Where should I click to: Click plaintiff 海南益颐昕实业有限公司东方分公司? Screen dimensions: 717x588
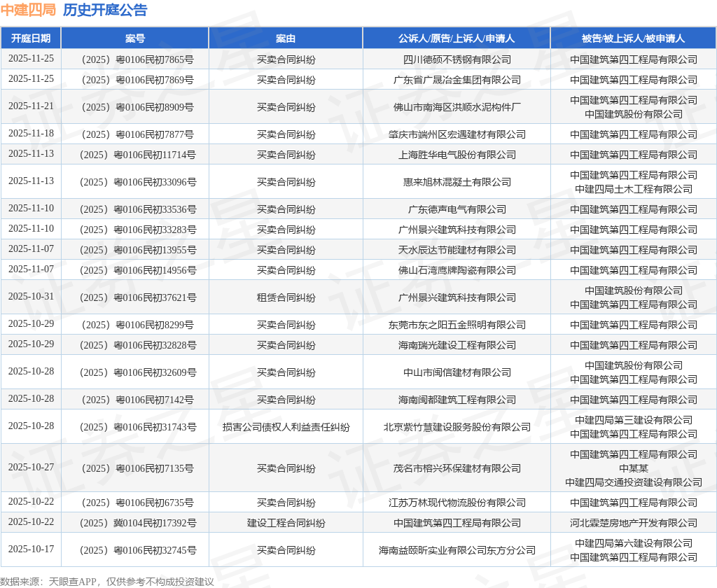click(x=457, y=550)
